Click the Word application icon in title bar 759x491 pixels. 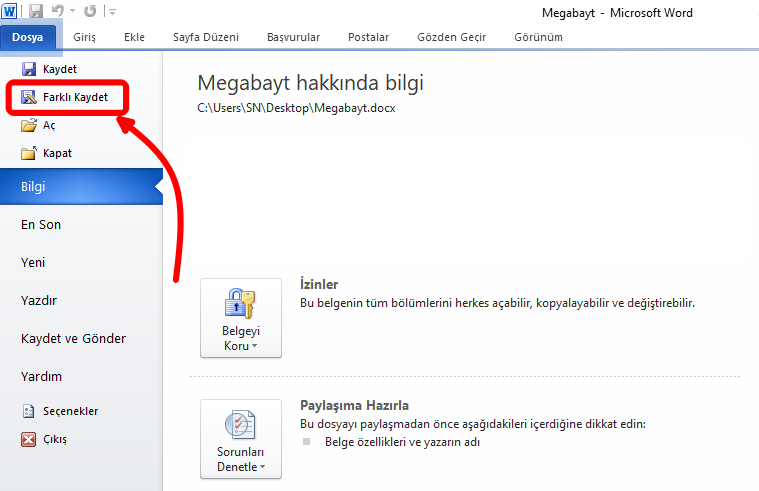(9, 12)
